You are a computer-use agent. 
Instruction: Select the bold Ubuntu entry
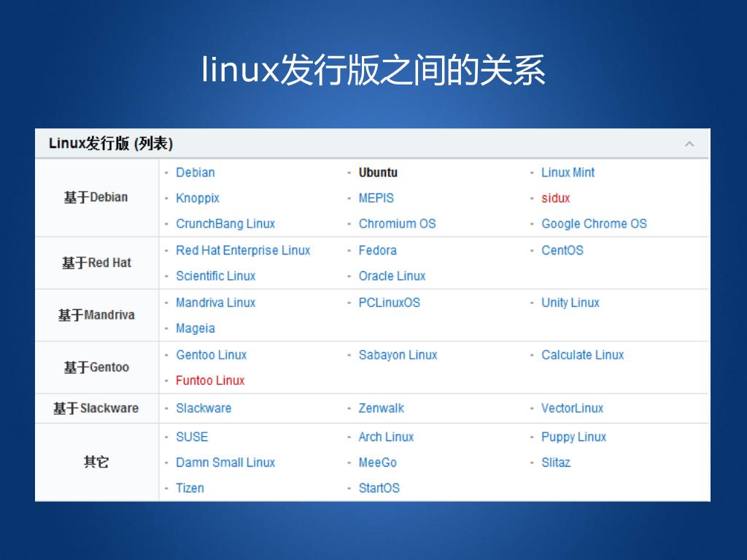click(x=378, y=172)
